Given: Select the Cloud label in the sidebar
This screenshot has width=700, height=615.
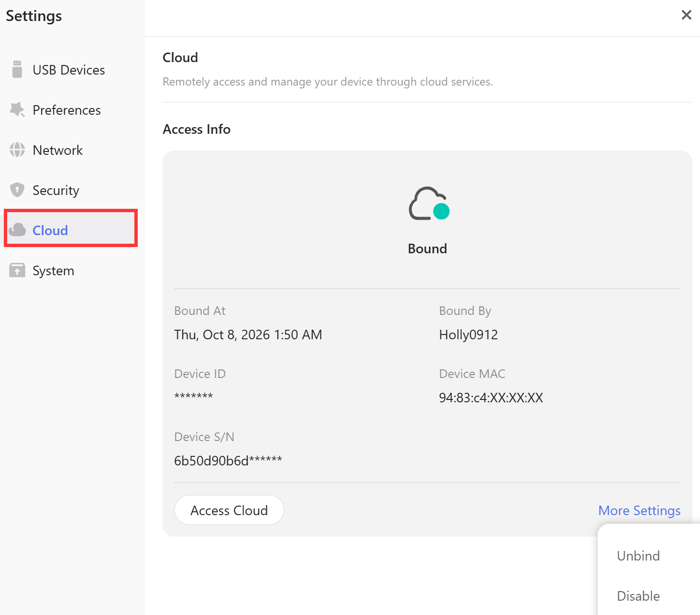Looking at the screenshot, I should tap(50, 230).
